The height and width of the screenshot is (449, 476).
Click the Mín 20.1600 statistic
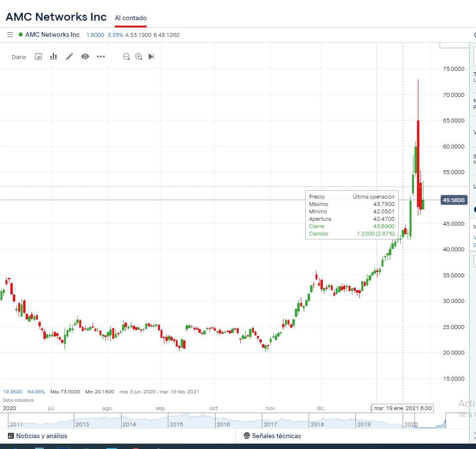tap(99, 391)
